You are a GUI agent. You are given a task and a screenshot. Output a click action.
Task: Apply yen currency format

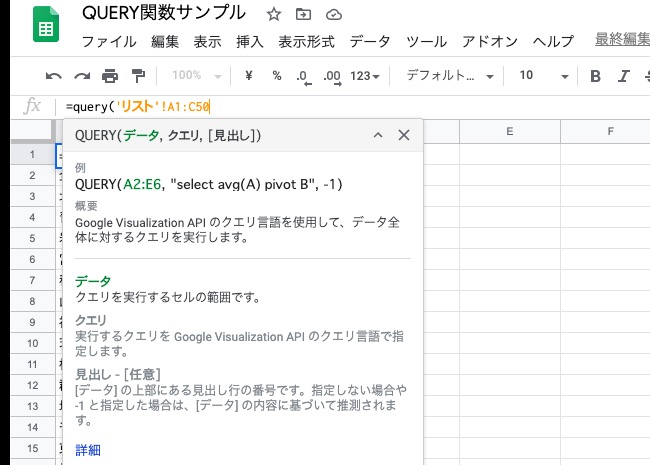click(249, 76)
